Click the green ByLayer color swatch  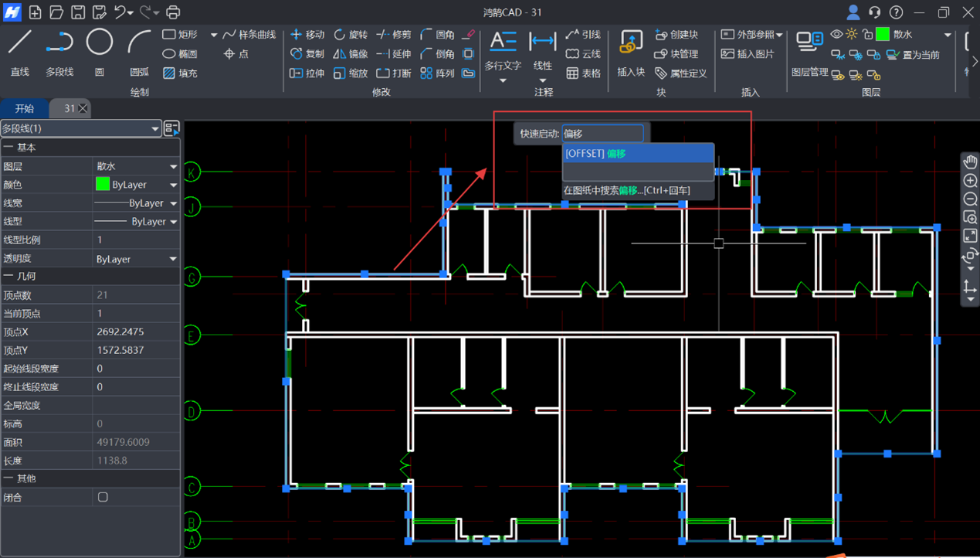tap(103, 185)
